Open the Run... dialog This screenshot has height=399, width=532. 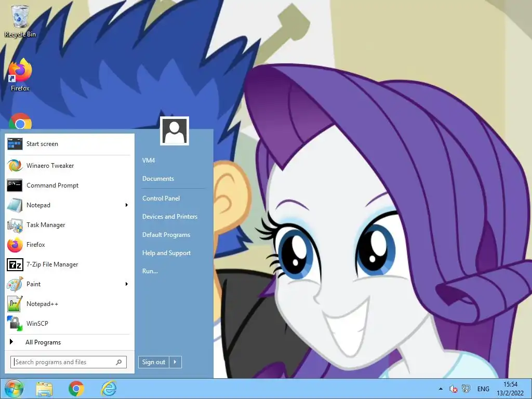coord(150,271)
